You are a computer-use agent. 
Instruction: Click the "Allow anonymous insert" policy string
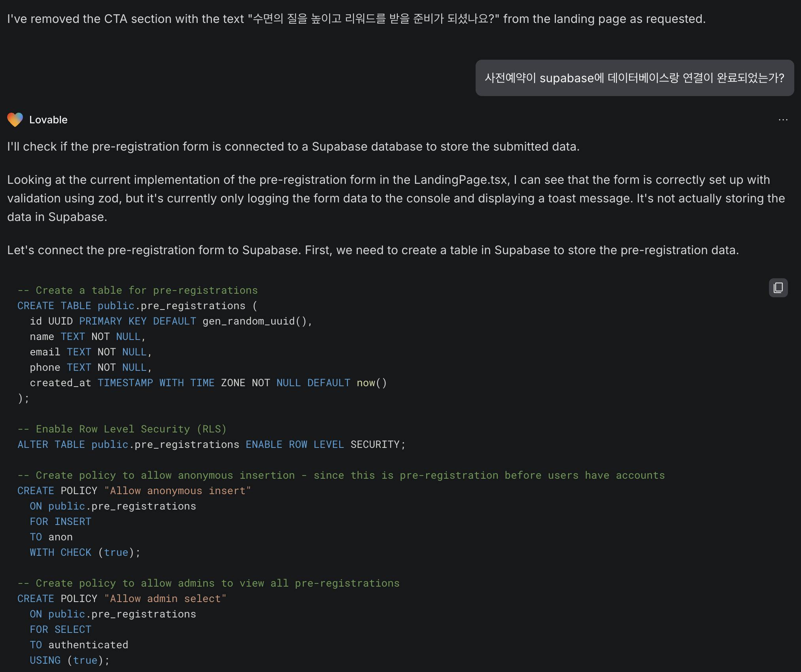pyautogui.click(x=177, y=491)
